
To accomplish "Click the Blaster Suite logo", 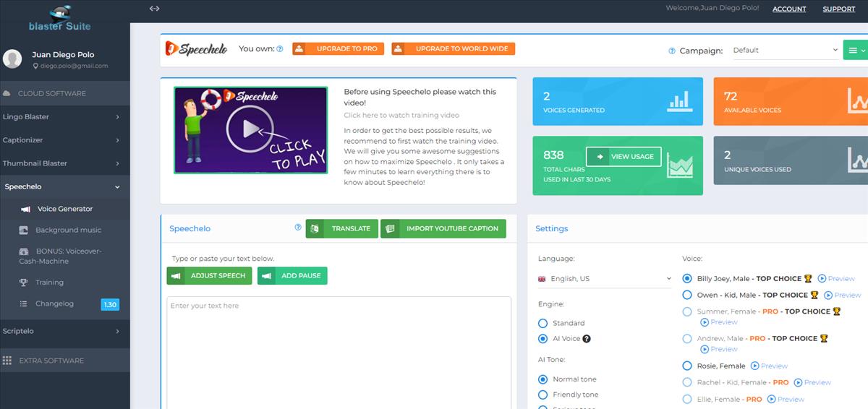I will click(60, 18).
